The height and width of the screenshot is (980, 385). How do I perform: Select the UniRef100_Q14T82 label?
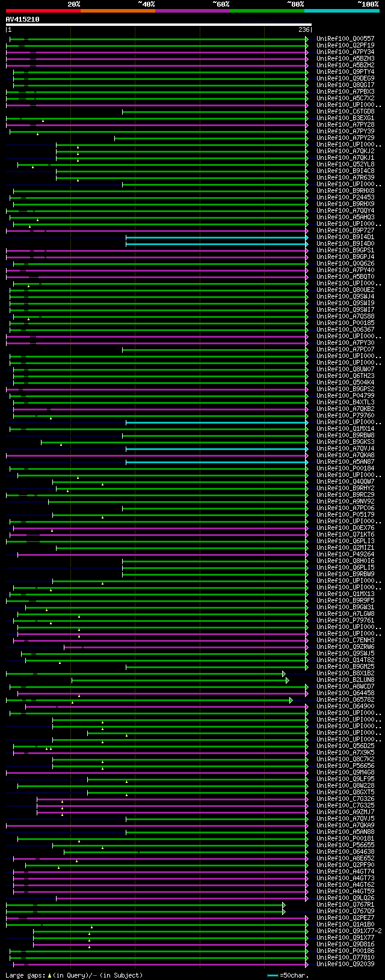pos(345,660)
